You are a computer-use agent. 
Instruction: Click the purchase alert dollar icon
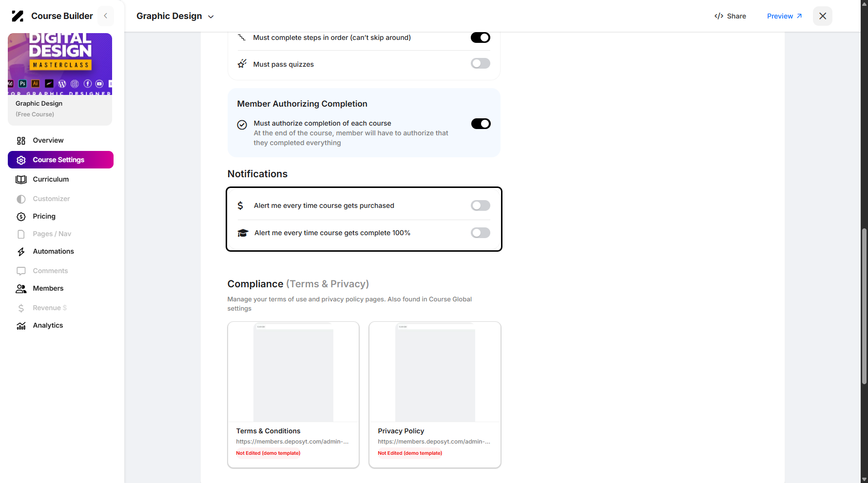tap(240, 205)
